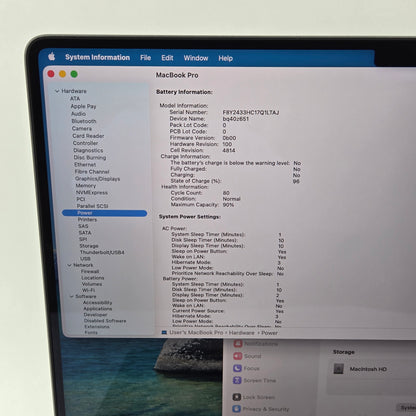The image size is (416, 416).
Task: Open Screen Time in System Settings window
Action: [254, 380]
